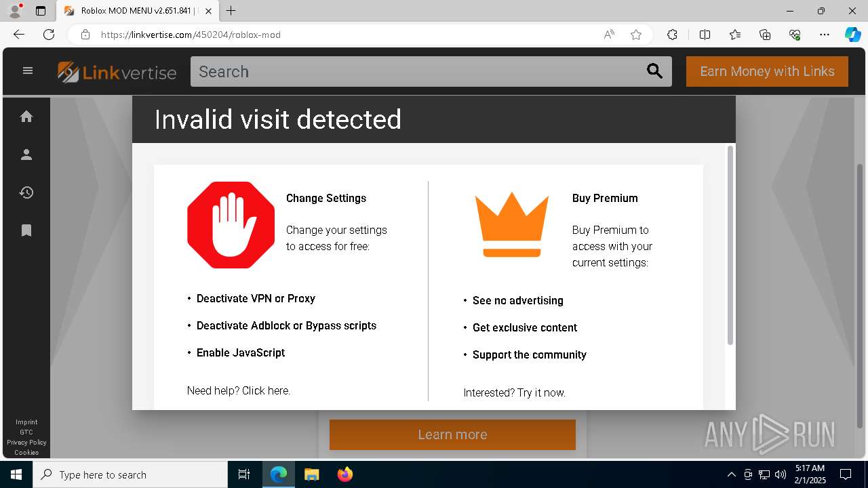Click the search magnifier icon
Viewport: 868px width, 488px height.
654,71
